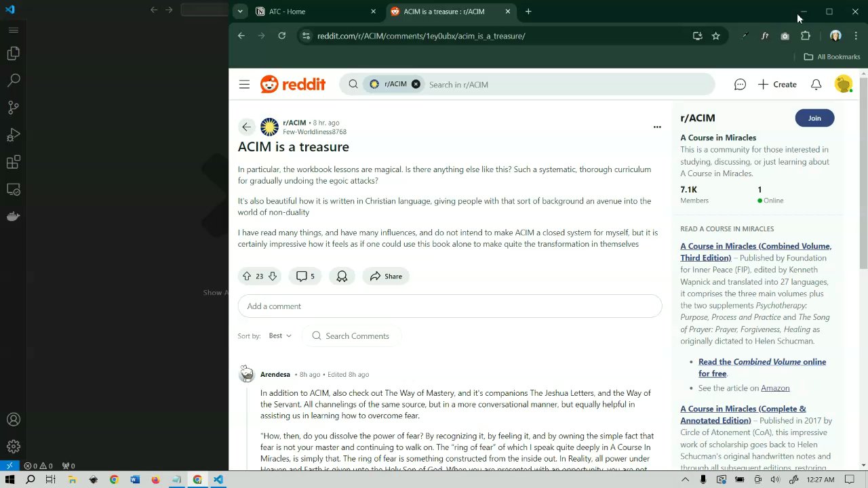
Task: Open Chrome tab search dropdown
Action: coord(240,12)
